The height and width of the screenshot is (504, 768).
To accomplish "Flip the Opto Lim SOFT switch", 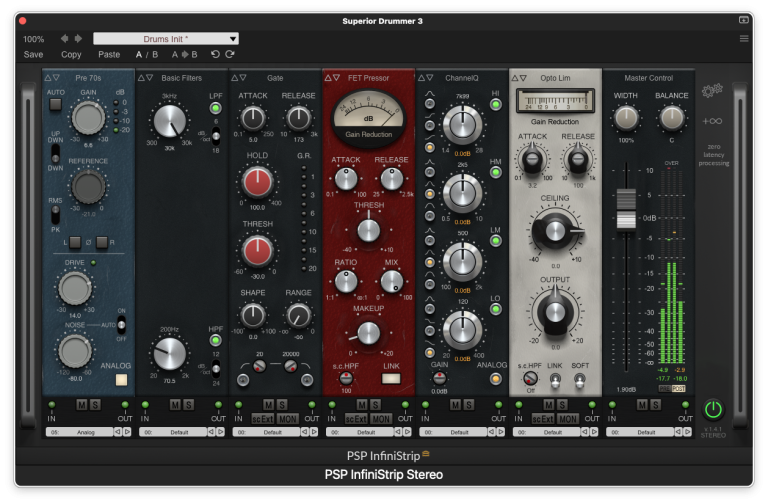I will [x=579, y=380].
